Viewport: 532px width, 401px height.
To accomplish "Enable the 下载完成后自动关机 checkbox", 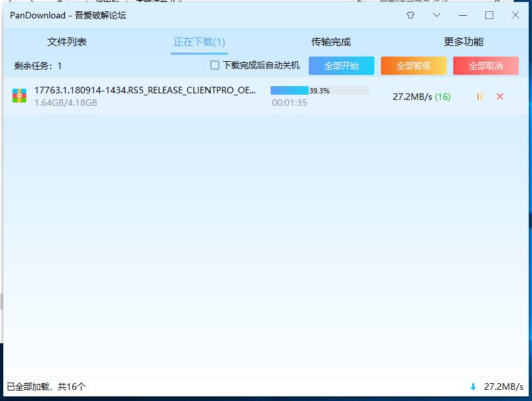I will coord(215,66).
